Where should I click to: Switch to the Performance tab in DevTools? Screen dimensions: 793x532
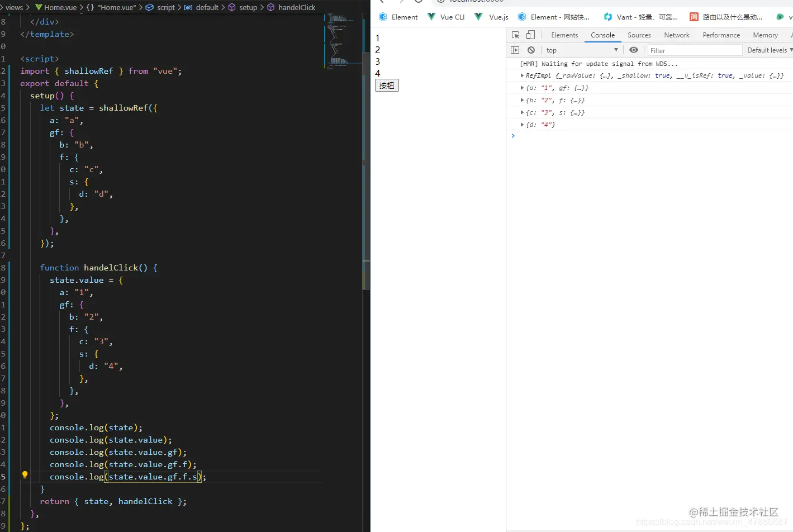[721, 35]
